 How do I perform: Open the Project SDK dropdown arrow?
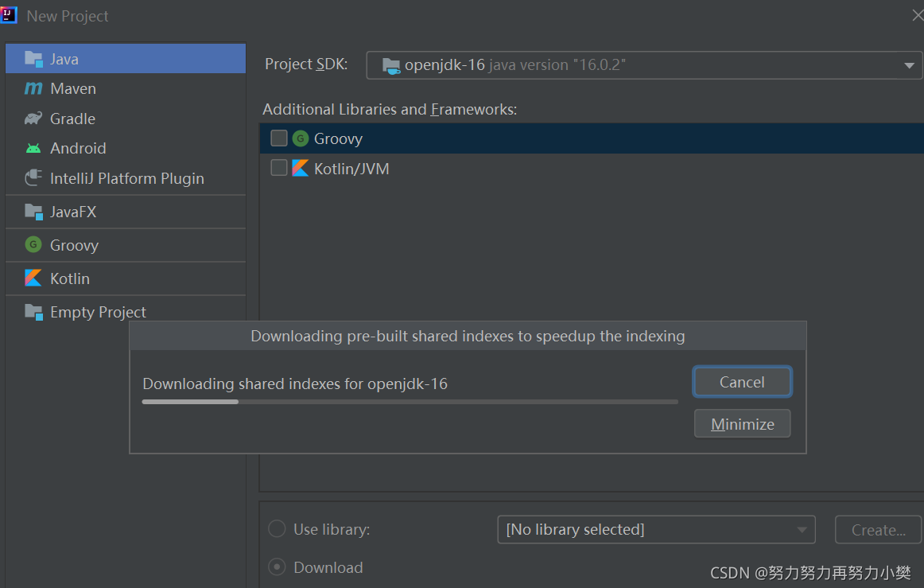(909, 65)
